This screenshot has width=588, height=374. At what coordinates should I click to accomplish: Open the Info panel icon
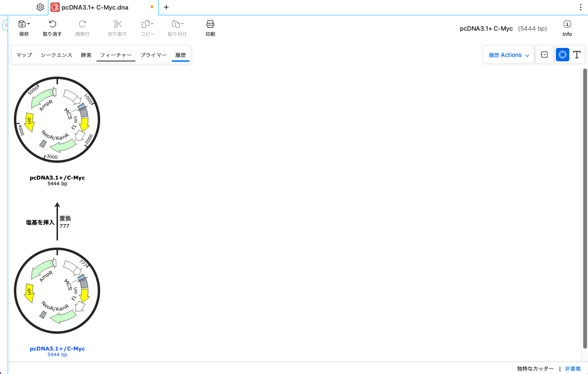567,24
